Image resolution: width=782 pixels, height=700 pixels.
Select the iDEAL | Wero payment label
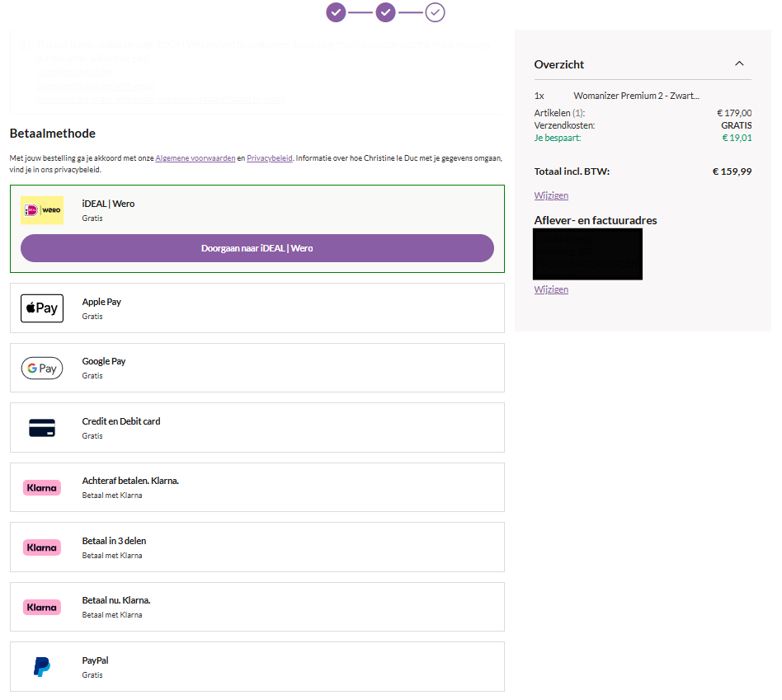108,204
